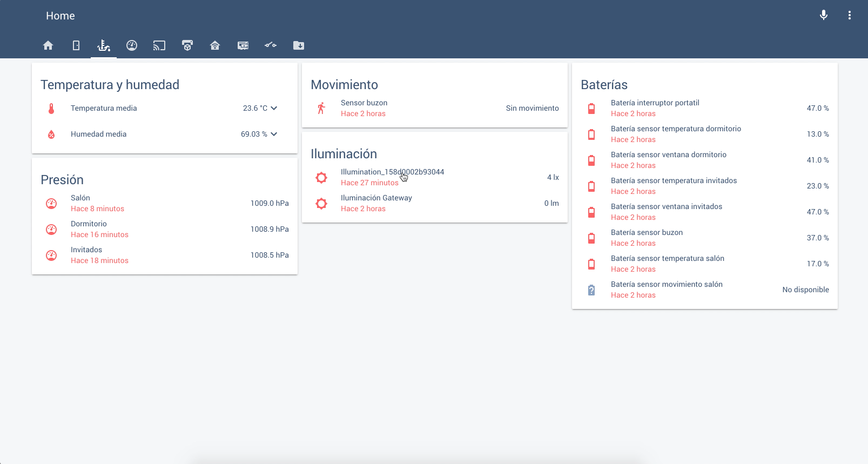Open the electric switch tab
This screenshot has width=868, height=464.
pyautogui.click(x=271, y=45)
